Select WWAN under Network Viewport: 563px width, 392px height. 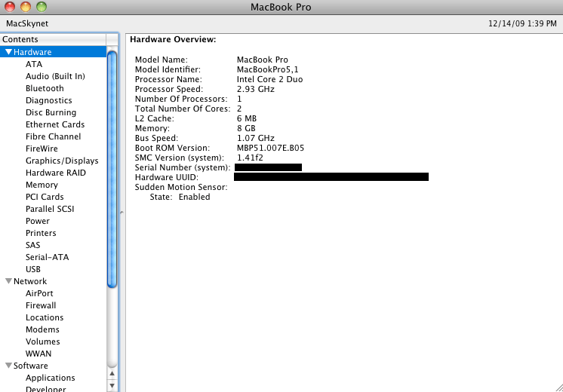click(38, 354)
